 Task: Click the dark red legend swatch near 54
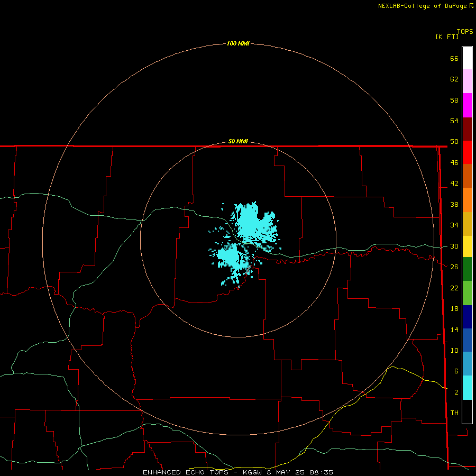click(x=467, y=129)
